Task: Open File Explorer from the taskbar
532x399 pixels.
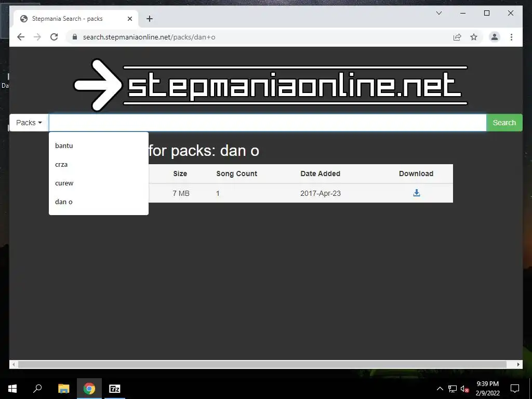Action: [x=63, y=389]
